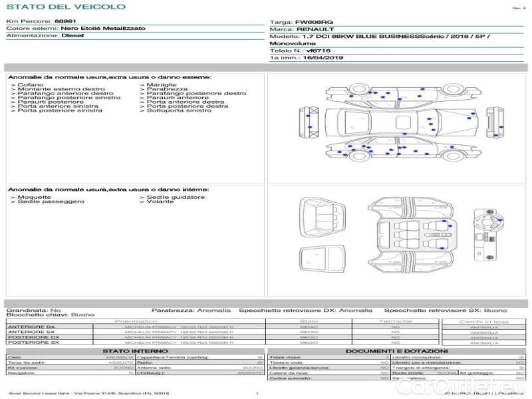Select the Telaio N. value vf6716
Viewport: 532px width, 399px height.
[x=318, y=51]
